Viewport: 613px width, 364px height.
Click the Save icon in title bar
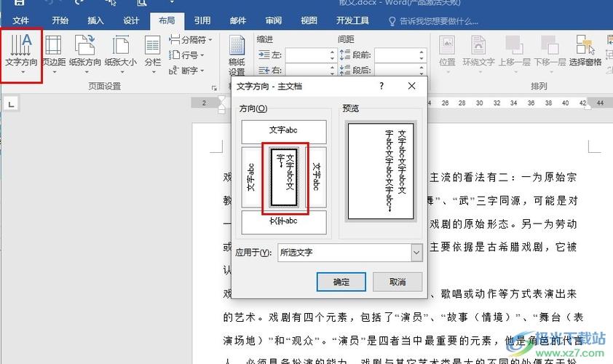(x=20, y=3)
